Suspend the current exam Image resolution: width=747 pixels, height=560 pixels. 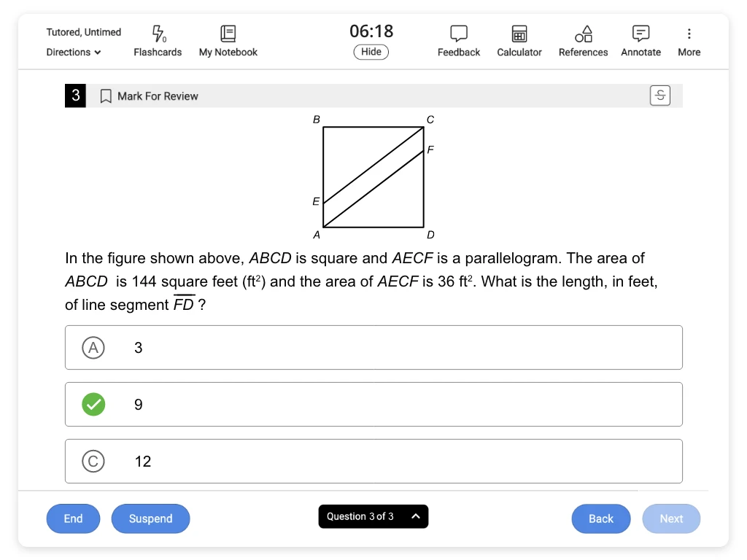tap(150, 518)
